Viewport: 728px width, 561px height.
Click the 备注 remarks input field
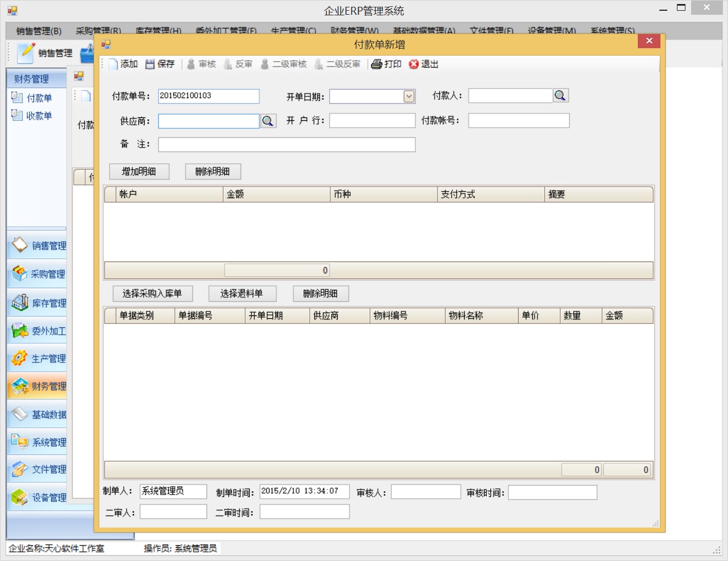click(x=287, y=145)
